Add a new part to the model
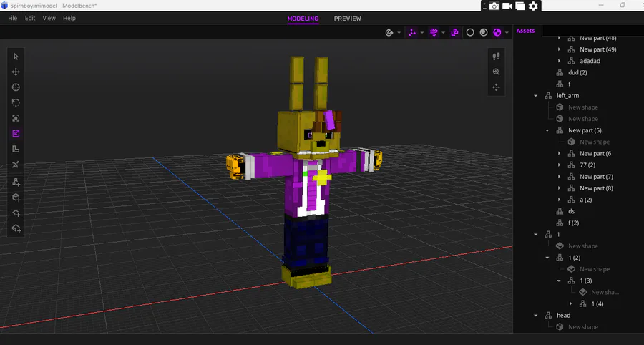This screenshot has width=644, height=345. coord(16,182)
